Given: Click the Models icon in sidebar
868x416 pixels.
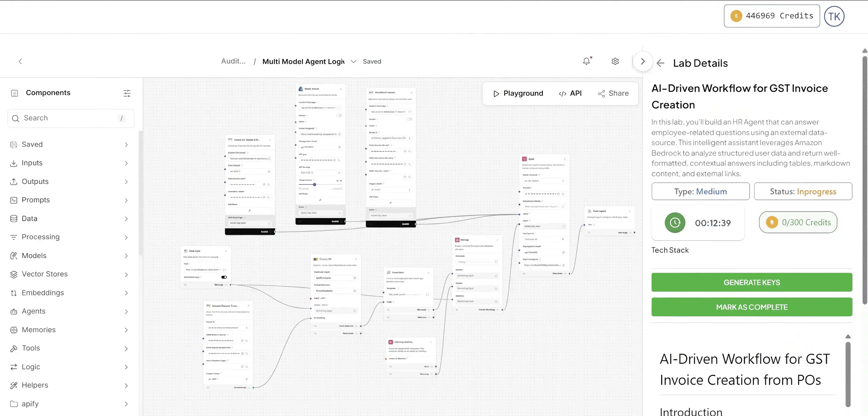Looking at the screenshot, I should tap(13, 255).
